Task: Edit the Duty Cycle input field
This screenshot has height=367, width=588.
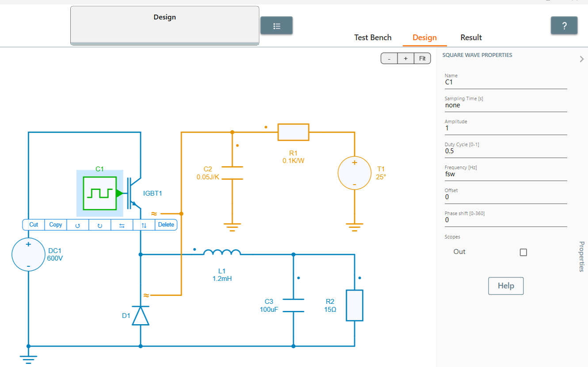Action: (486, 151)
